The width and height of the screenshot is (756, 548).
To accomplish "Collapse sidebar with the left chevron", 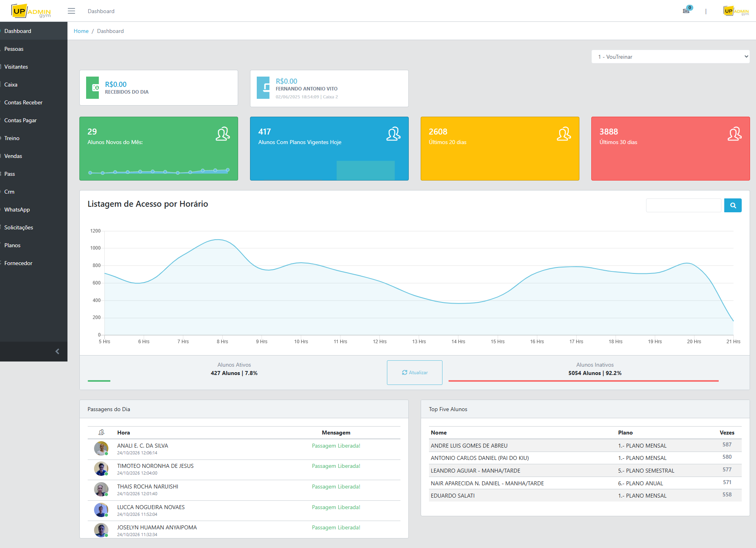I will tap(57, 351).
